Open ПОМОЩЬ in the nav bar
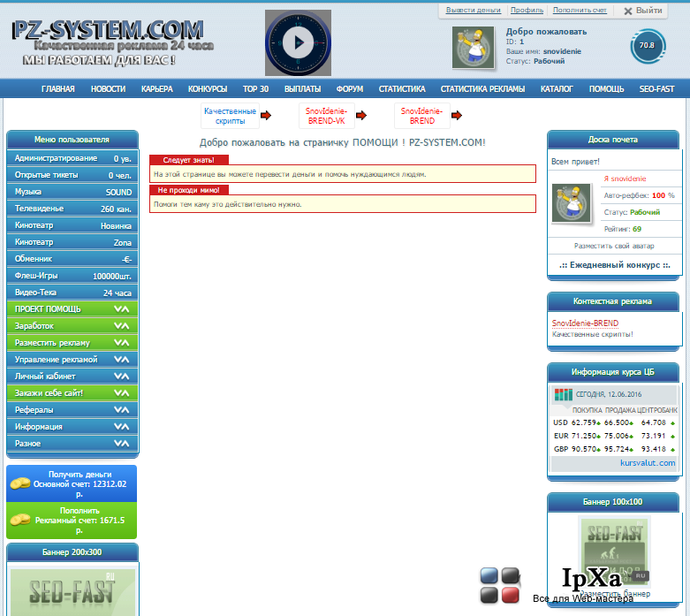690x616 pixels. pos(606,89)
